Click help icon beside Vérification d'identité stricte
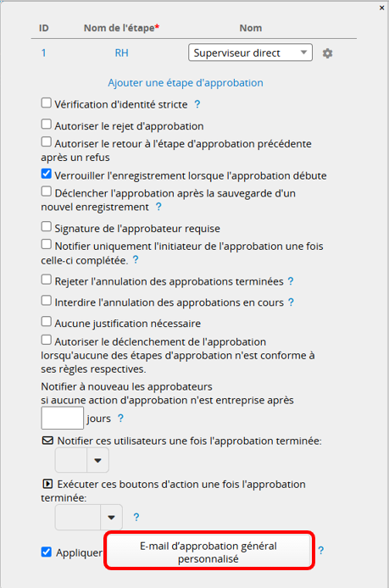 (197, 104)
